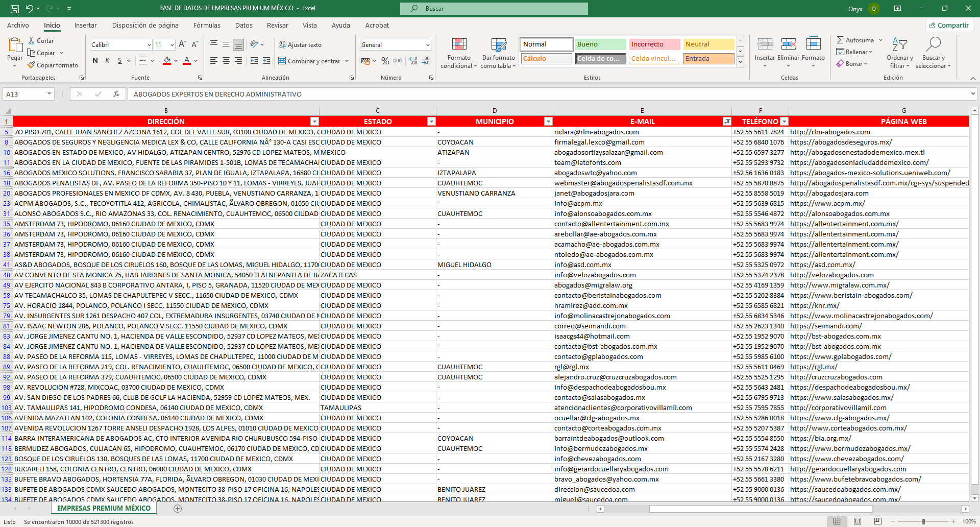Click the Buscar search box
The image size is (980, 527).
point(494,9)
